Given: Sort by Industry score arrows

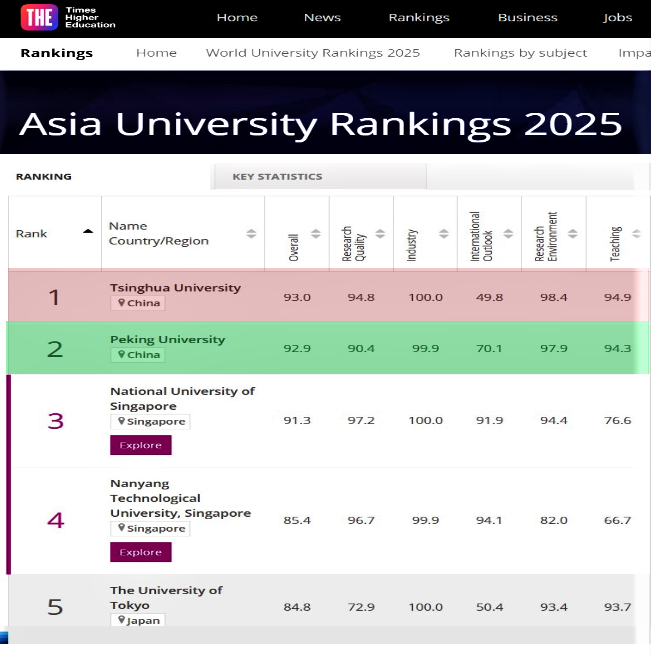Looking at the screenshot, I should 444,233.
